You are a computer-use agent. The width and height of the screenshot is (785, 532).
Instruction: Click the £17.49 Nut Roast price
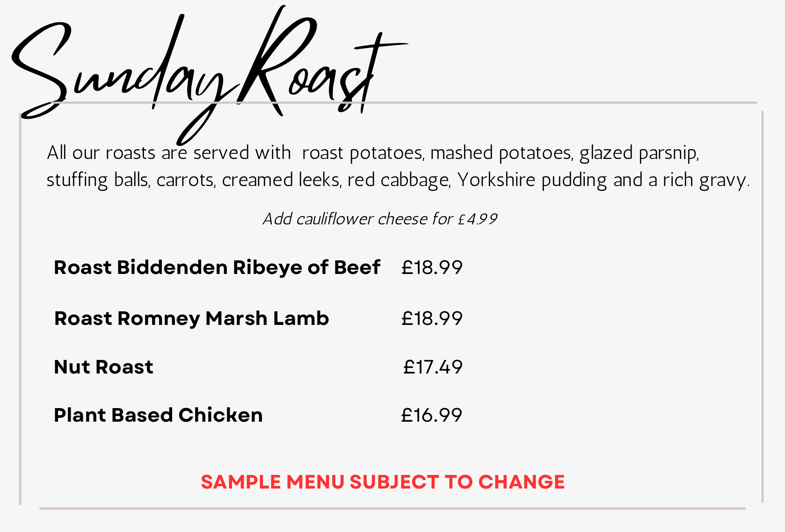coord(433,367)
